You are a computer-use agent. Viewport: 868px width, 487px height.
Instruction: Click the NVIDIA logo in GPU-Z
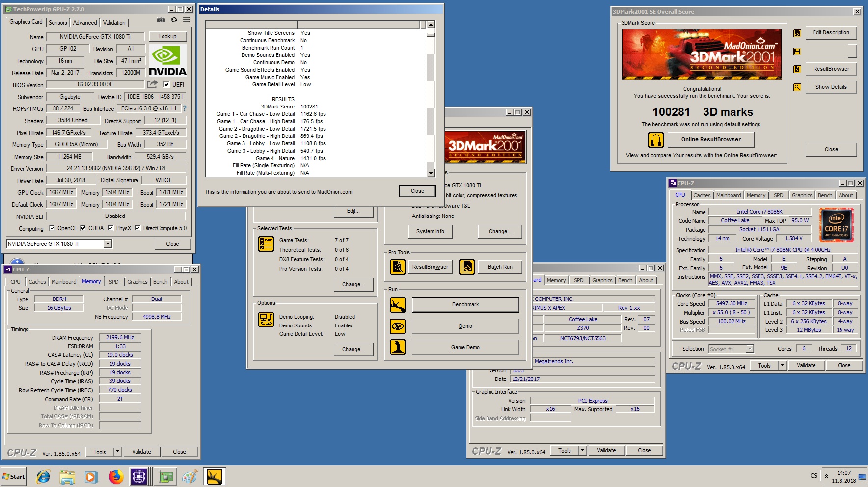167,60
